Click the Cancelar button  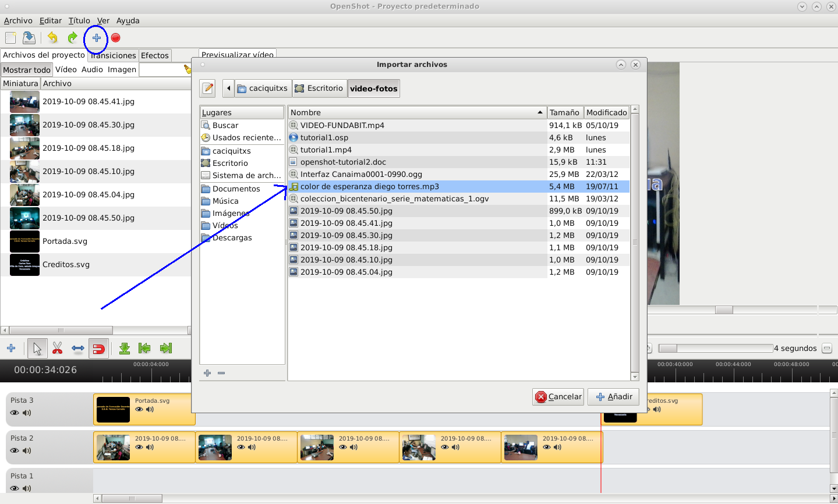coord(558,397)
